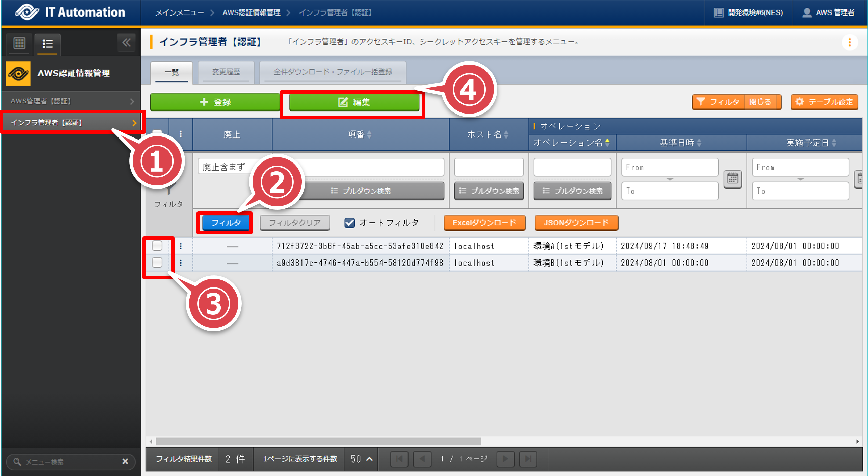Open row menu for the 環境A row
The height and width of the screenshot is (476, 868).
[x=181, y=246]
